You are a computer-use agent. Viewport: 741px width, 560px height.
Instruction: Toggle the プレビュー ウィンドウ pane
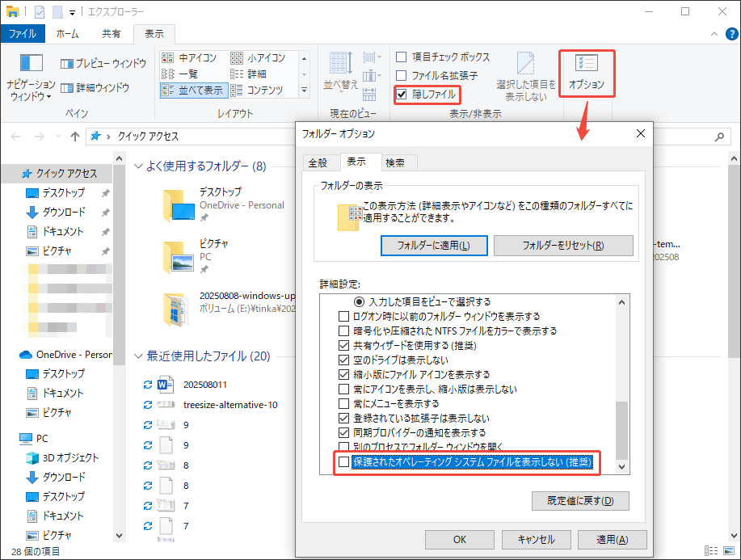tap(103, 63)
